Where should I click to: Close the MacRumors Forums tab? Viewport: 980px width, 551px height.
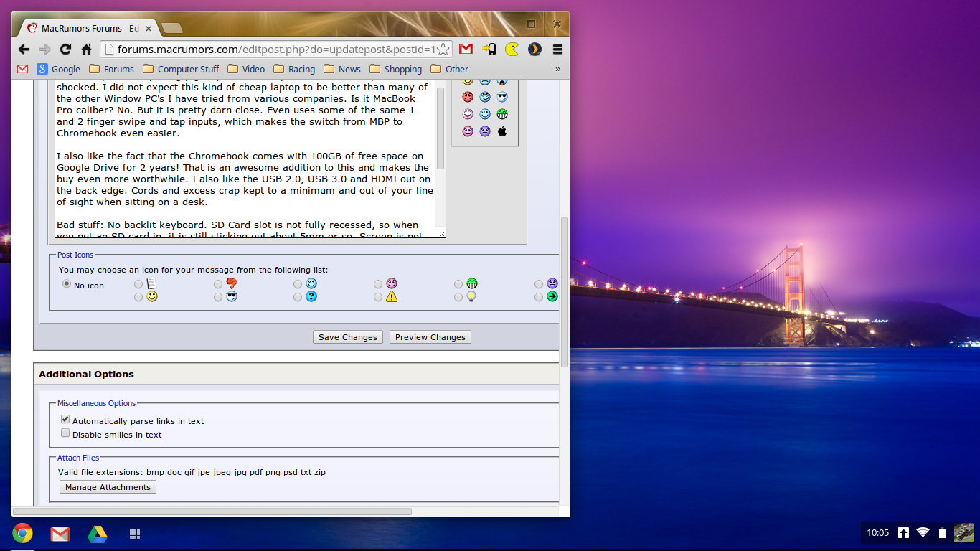tap(149, 28)
